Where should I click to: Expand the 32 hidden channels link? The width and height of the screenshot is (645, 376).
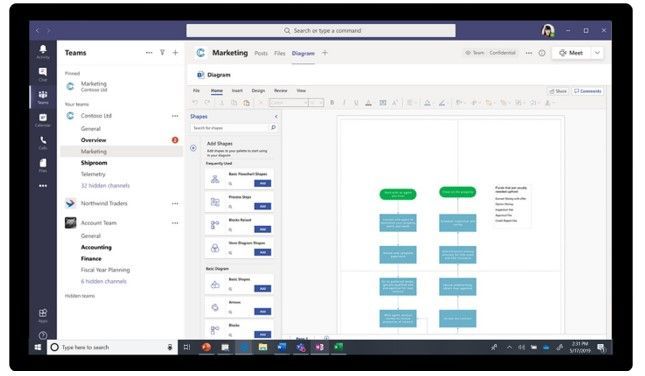[105, 186]
